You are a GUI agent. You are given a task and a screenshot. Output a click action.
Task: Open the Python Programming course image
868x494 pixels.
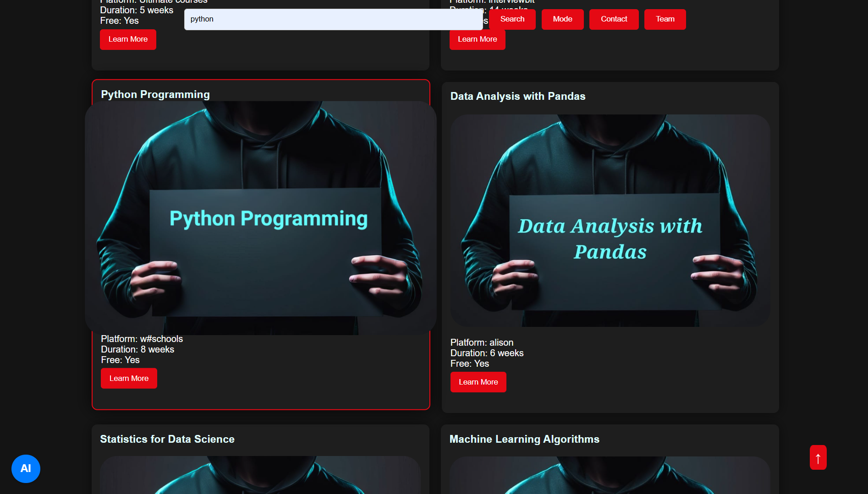click(x=261, y=218)
